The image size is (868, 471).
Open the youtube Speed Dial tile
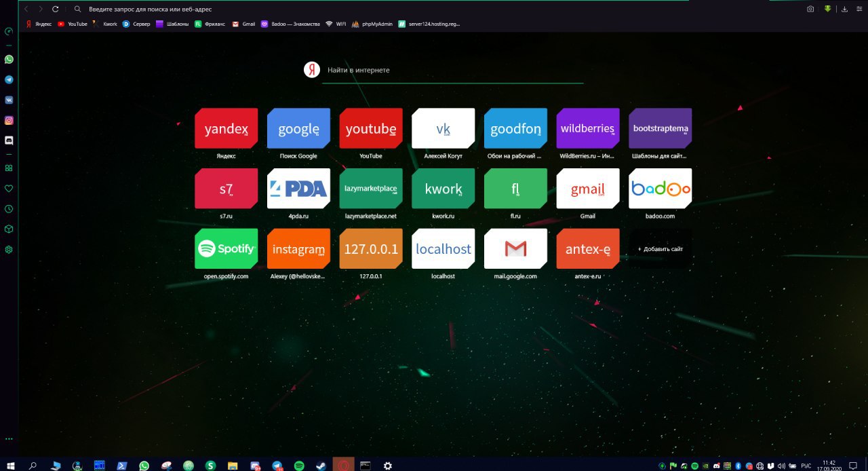(371, 128)
